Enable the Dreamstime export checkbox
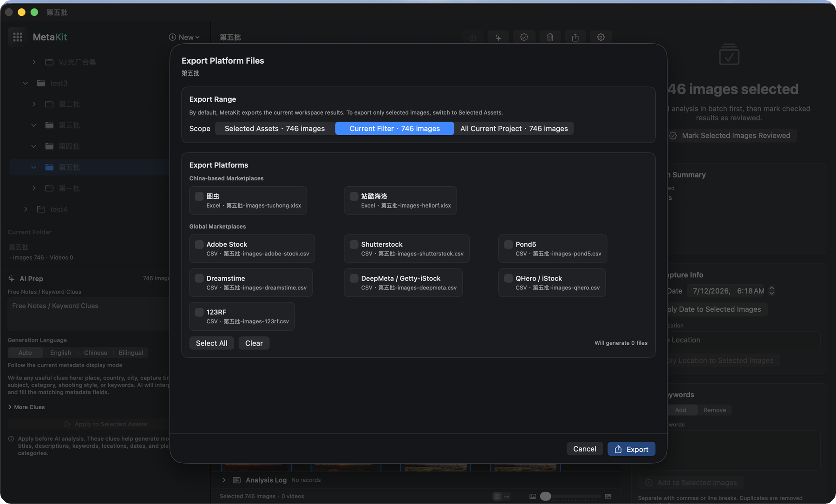Screen dimensions: 836x504 199,278
